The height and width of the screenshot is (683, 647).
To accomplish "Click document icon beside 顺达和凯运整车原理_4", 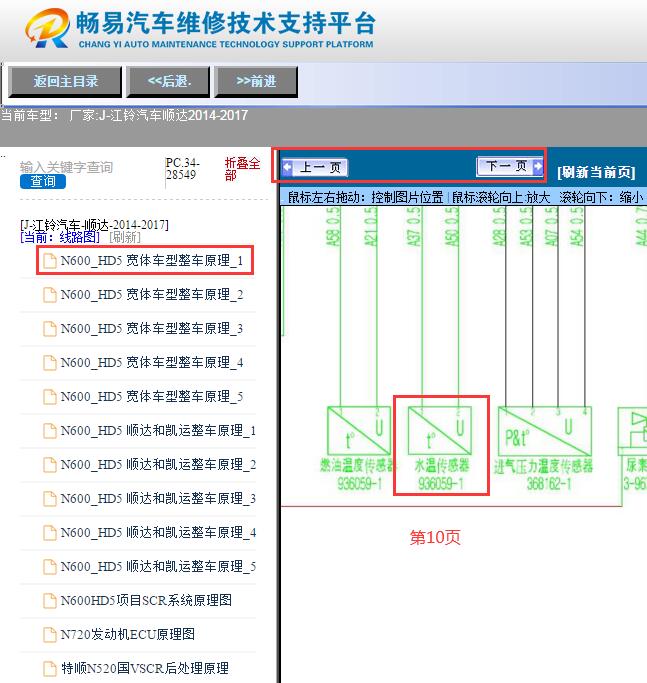I will [x=50, y=532].
